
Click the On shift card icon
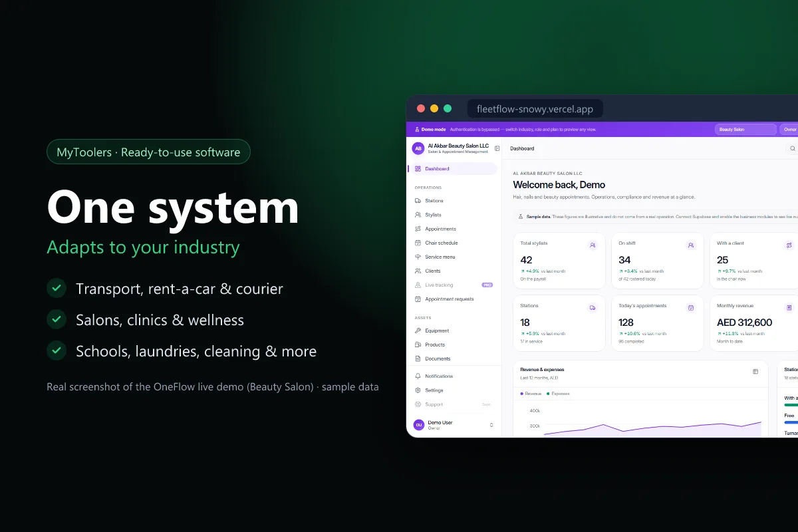[691, 245]
